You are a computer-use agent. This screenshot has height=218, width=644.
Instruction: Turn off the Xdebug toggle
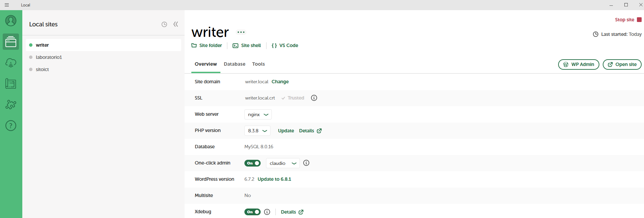pyautogui.click(x=253, y=212)
